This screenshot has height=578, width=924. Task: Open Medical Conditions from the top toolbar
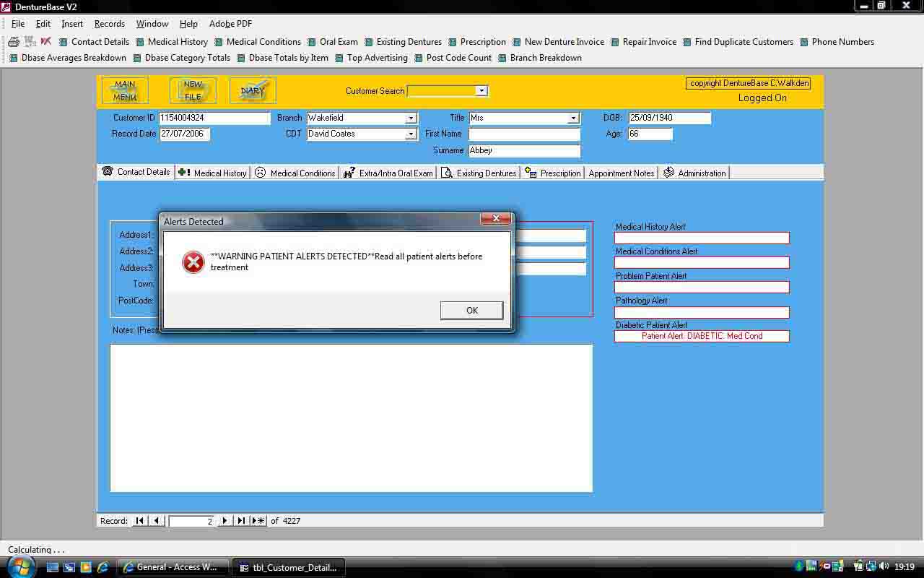[x=258, y=42]
